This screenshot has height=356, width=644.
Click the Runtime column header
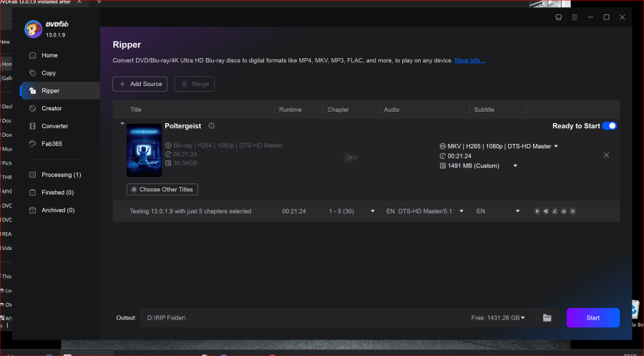290,110
